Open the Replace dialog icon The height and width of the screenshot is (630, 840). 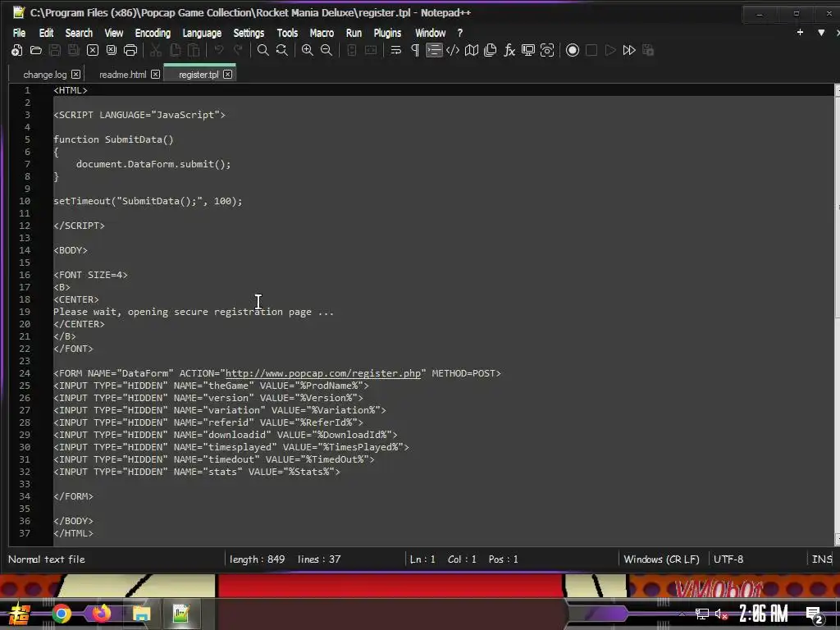[x=282, y=50]
